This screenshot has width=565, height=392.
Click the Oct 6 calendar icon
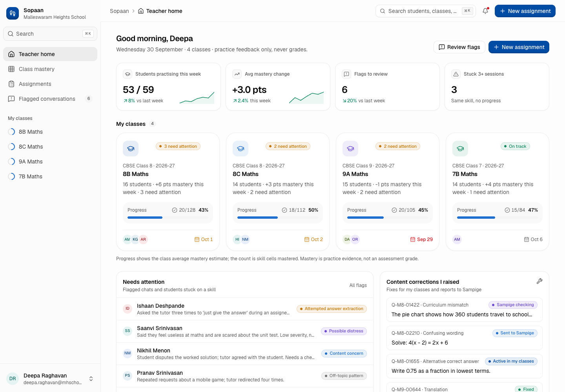(527, 240)
